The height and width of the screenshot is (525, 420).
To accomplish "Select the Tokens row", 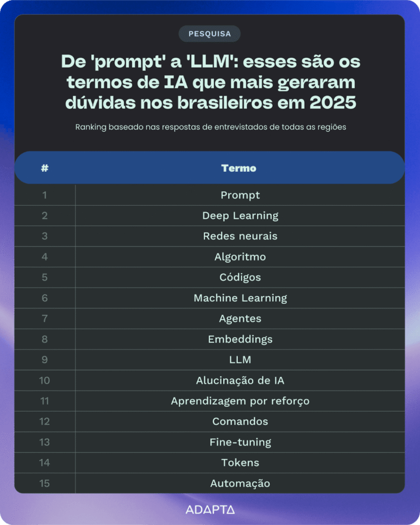I will [x=240, y=462].
